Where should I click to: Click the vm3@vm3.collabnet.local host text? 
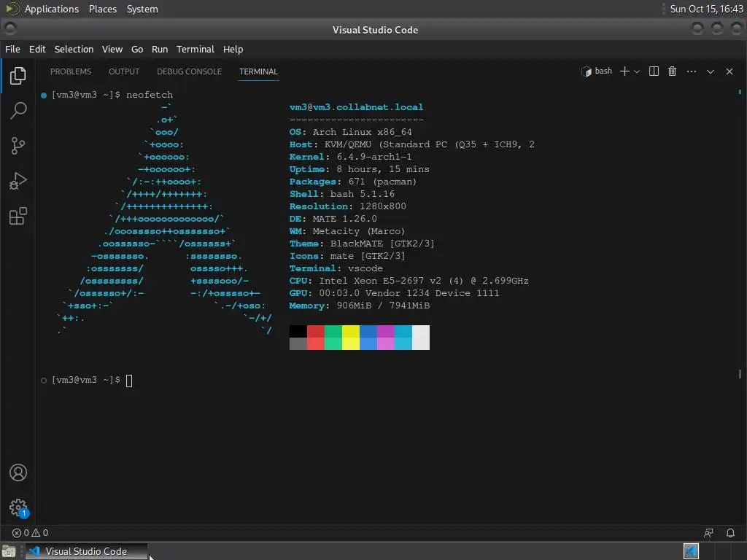tap(356, 107)
